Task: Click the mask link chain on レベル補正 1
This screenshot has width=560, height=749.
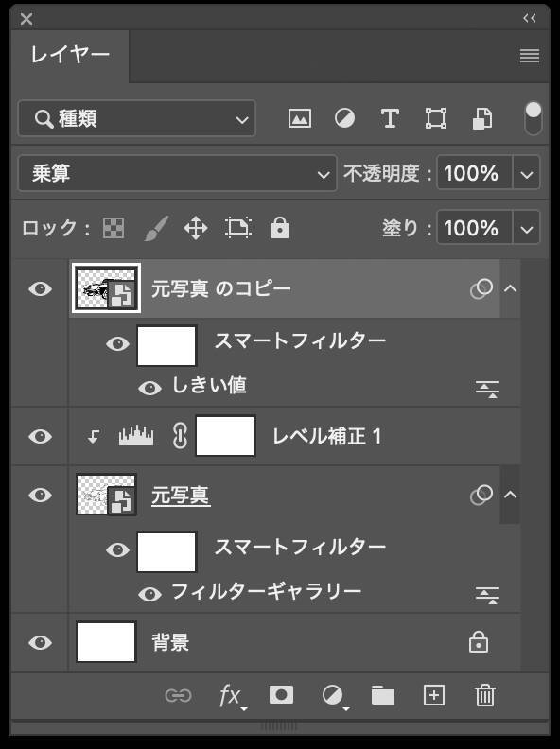Action: point(180,436)
